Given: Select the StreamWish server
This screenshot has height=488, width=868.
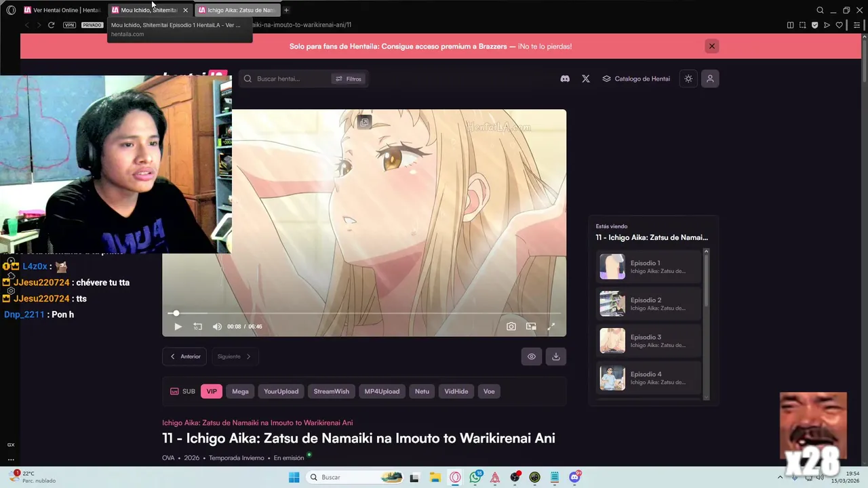Looking at the screenshot, I should click(332, 391).
